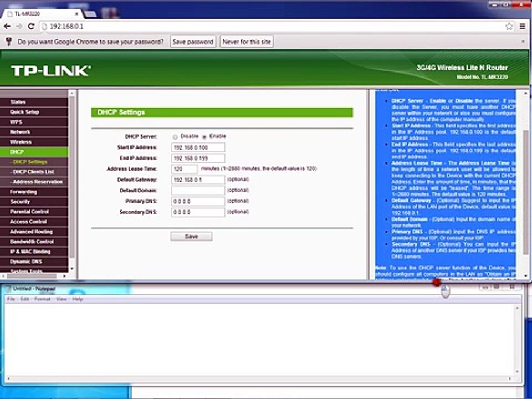This screenshot has width=532, height=399.
Task: Click the Primary DNS field
Action: (198, 201)
